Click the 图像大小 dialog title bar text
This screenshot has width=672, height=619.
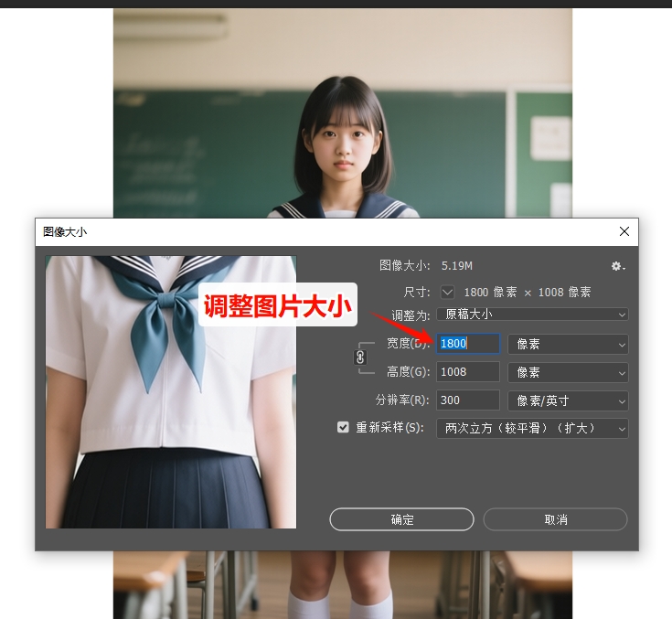(x=65, y=232)
